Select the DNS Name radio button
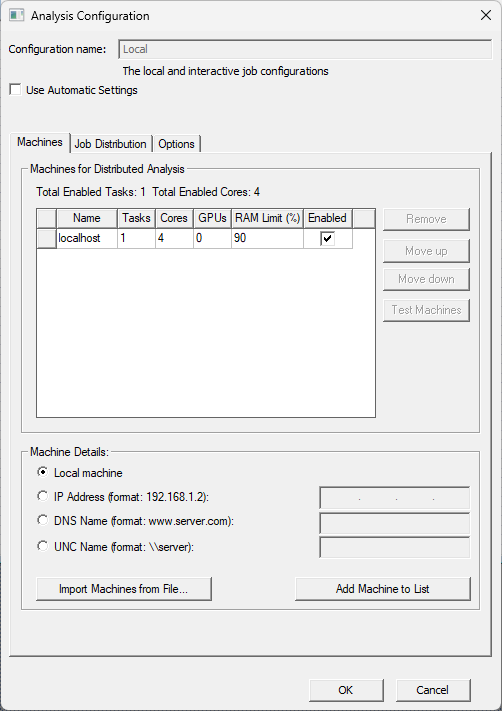The height and width of the screenshot is (711, 502). tap(43, 521)
